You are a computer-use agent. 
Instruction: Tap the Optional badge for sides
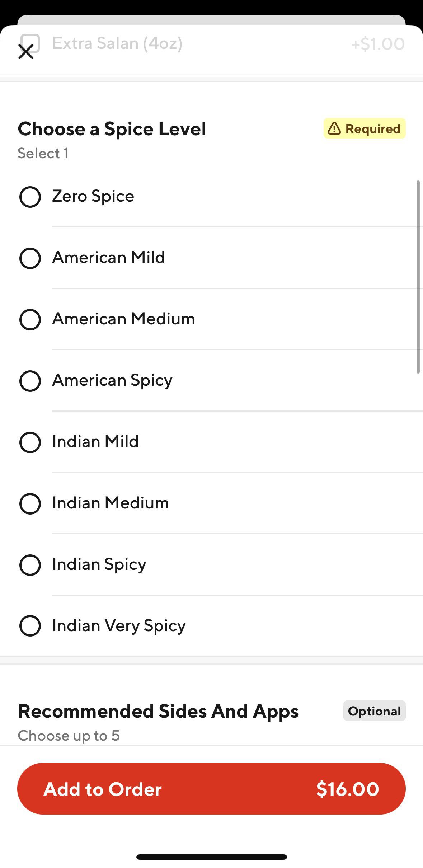coord(374,711)
